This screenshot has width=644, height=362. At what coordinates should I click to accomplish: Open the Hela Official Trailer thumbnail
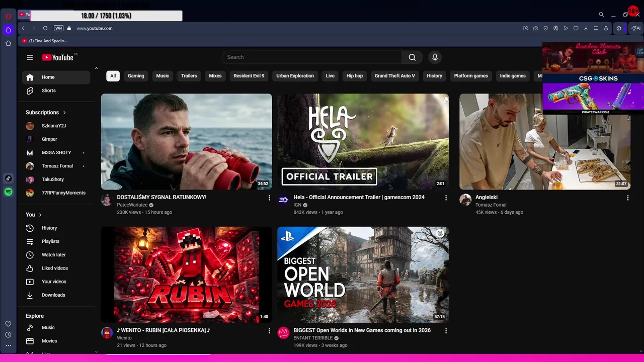[363, 142]
